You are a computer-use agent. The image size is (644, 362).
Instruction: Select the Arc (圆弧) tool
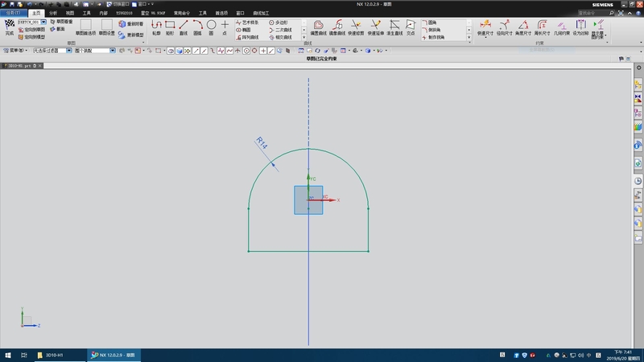coord(197,26)
